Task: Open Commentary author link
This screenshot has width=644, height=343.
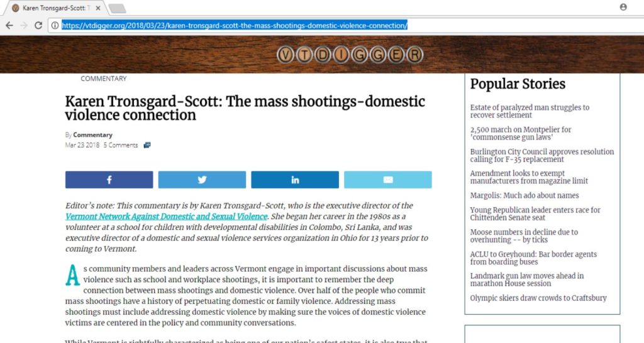Action: click(92, 134)
